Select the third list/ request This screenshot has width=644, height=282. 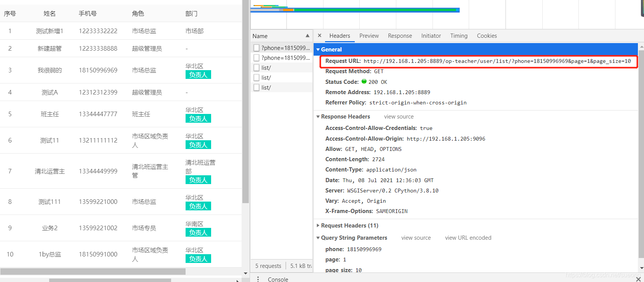click(282, 87)
